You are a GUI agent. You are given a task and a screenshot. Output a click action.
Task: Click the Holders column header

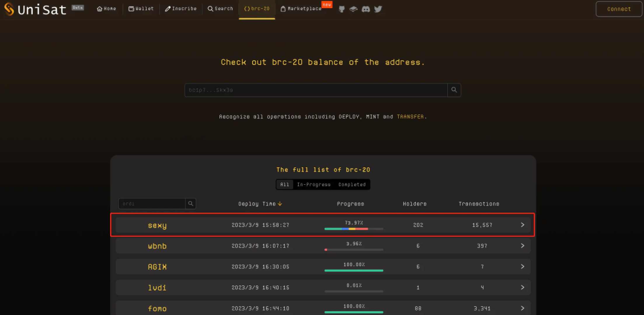(x=414, y=204)
